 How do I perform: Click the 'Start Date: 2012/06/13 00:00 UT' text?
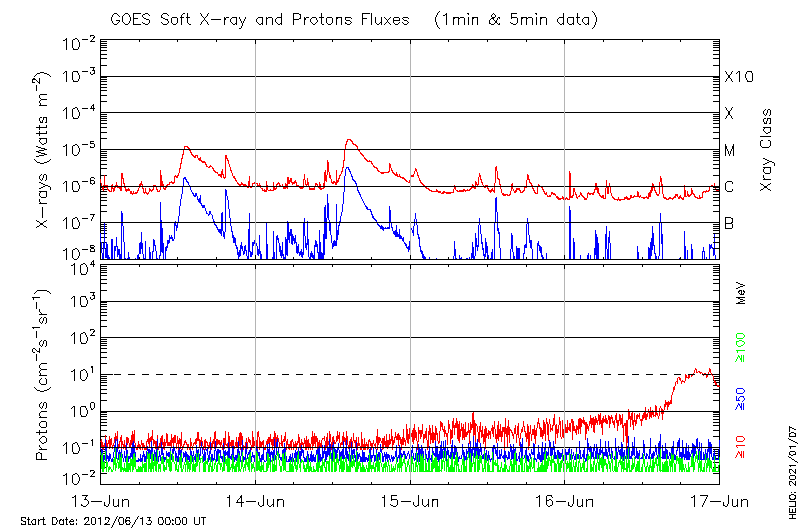point(113,521)
